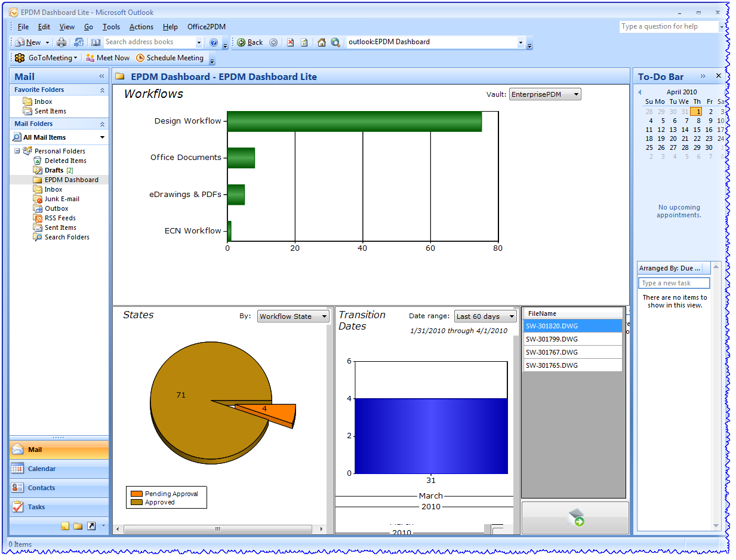736x560 pixels.
Task: Open Inbox under Favorite Folders
Action: 43,101
